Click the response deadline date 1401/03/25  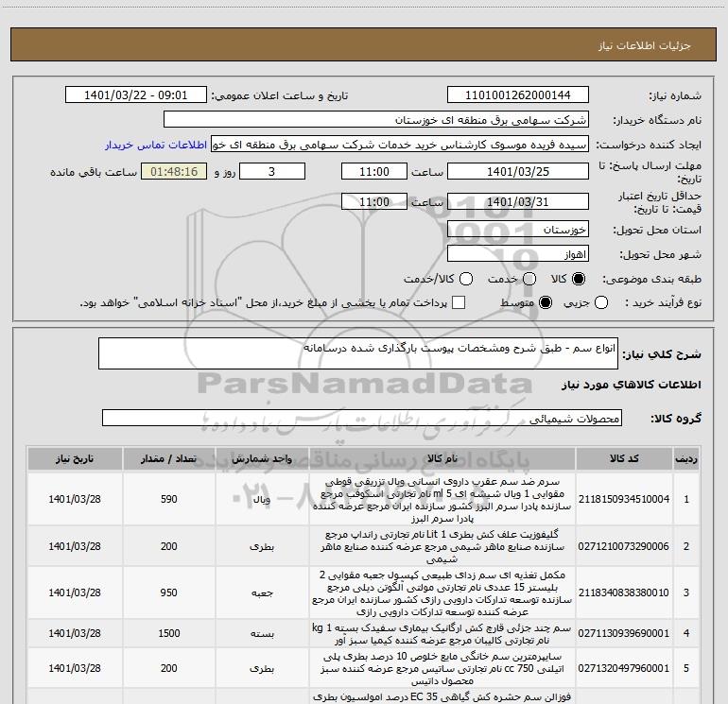click(517, 173)
